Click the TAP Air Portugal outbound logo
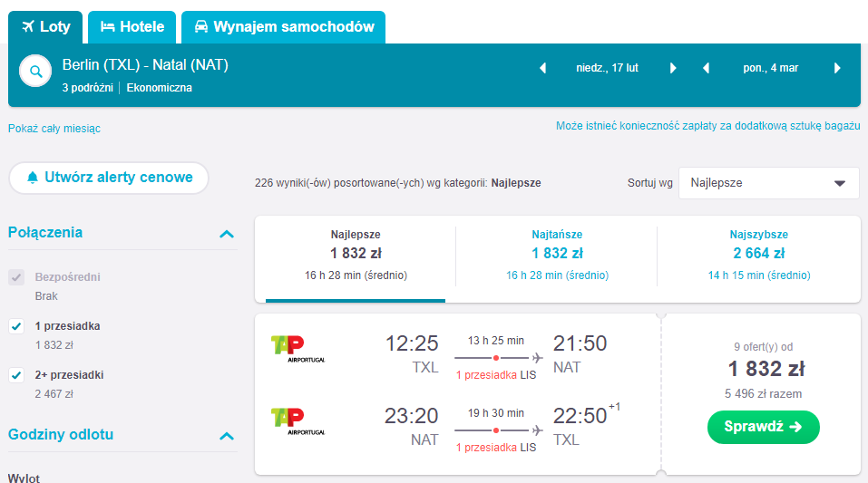Screen dimensions: 868x483 click(x=297, y=349)
